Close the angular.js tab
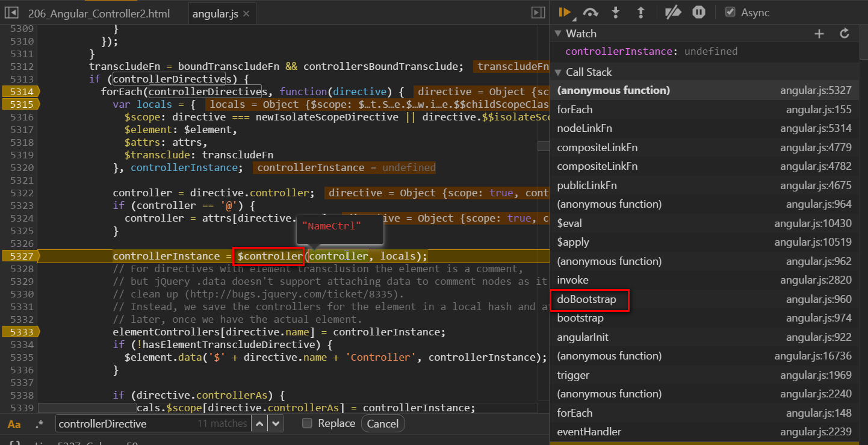Screen dimensions: 868x445 (x=246, y=13)
